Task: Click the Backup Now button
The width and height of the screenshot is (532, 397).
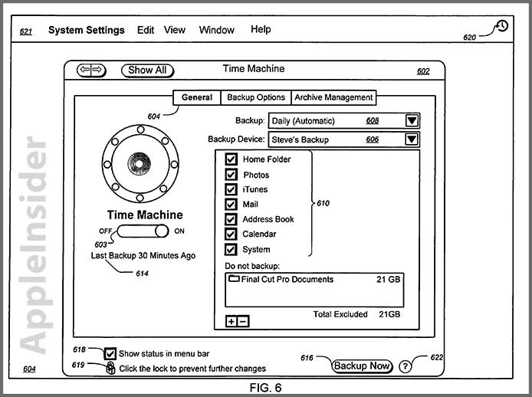Action: coord(362,366)
